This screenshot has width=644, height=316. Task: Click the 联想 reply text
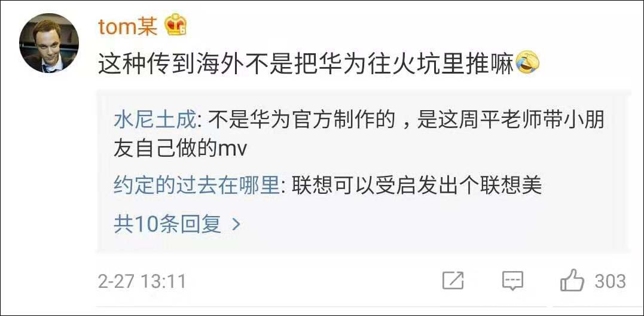(x=417, y=187)
